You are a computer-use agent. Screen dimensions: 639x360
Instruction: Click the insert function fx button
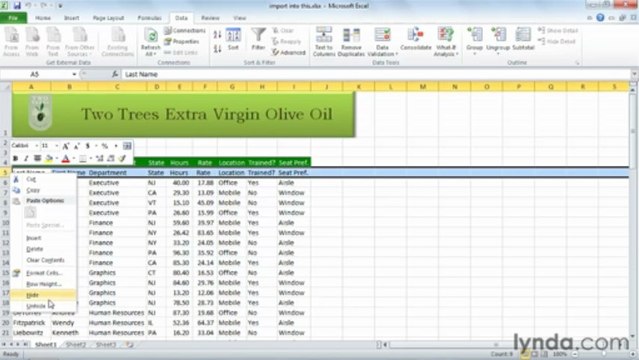click(x=115, y=74)
